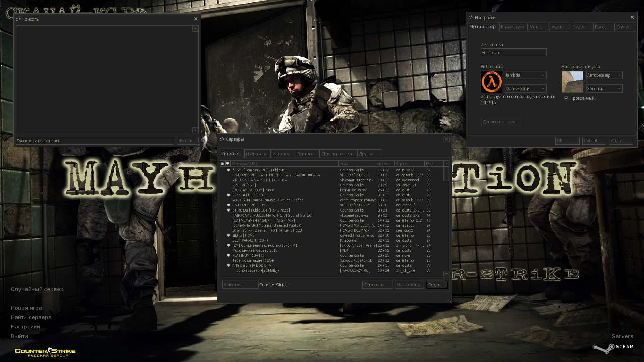The image size is (644, 362).
Task: Click the icon in the Консоль window title
Action: click(19, 19)
